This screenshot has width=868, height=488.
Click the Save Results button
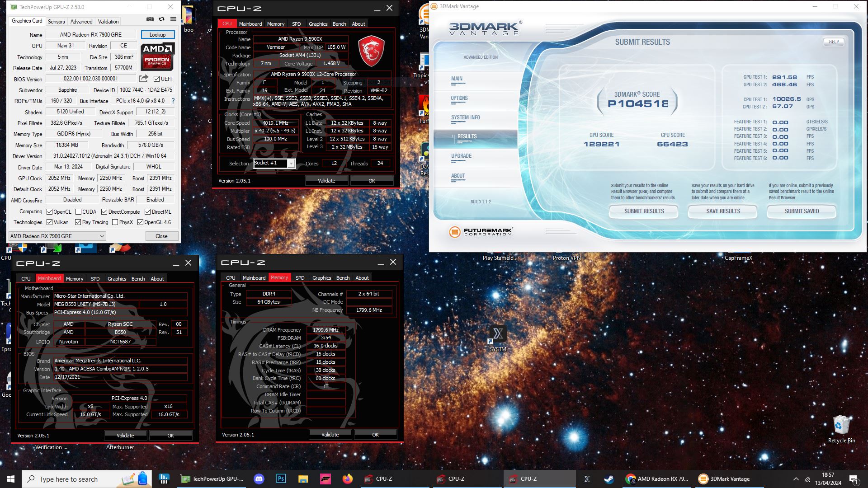723,211
